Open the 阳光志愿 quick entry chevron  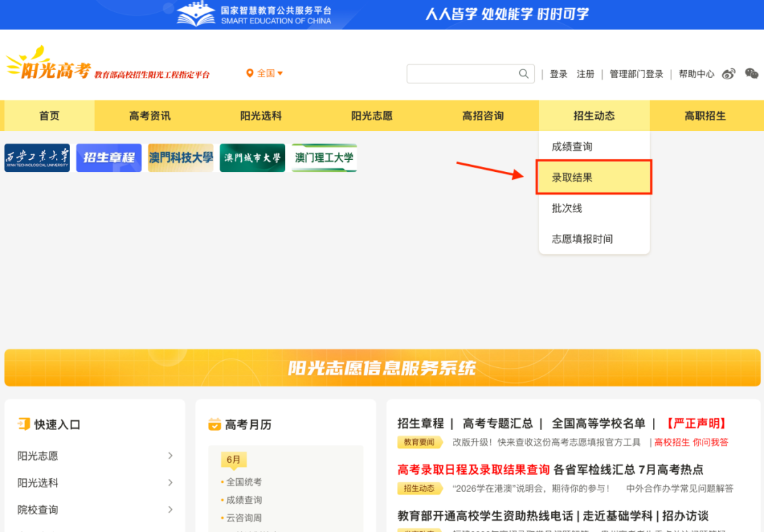(170, 456)
